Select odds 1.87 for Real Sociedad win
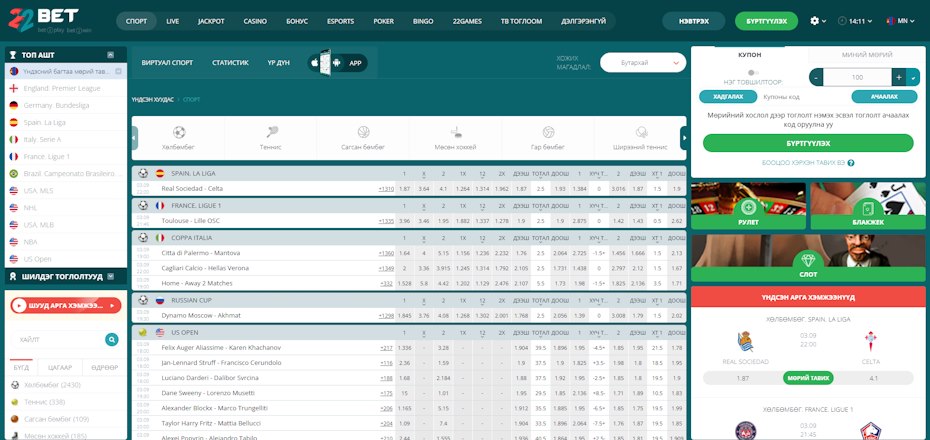The height and width of the screenshot is (440, 930). (x=405, y=189)
